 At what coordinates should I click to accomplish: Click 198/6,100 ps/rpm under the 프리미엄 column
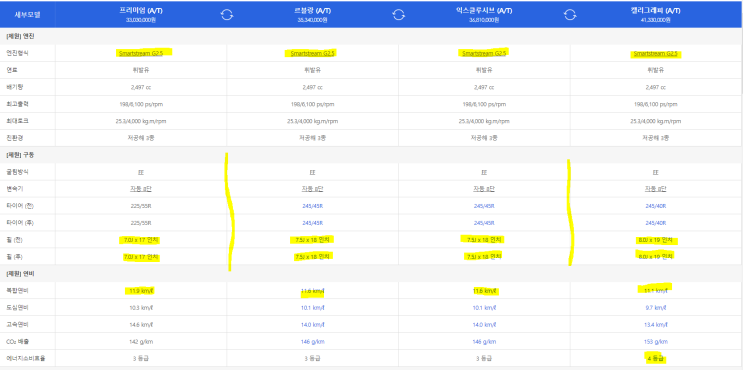click(x=141, y=104)
